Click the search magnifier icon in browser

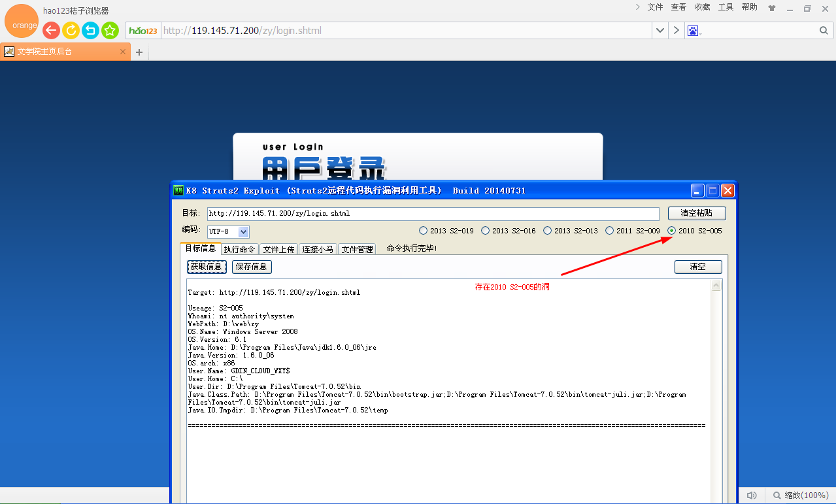pos(824,31)
